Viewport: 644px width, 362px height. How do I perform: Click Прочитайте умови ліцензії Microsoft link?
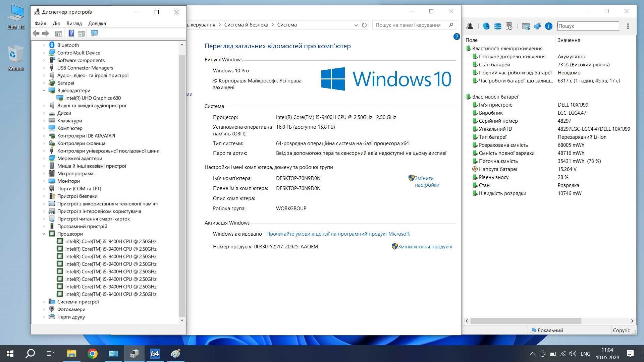[338, 234]
